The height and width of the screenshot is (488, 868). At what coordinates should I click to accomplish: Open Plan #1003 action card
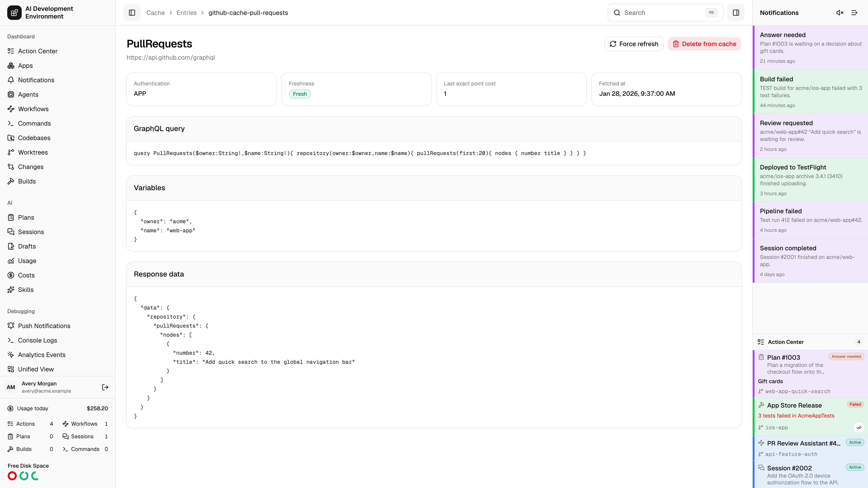click(x=810, y=374)
